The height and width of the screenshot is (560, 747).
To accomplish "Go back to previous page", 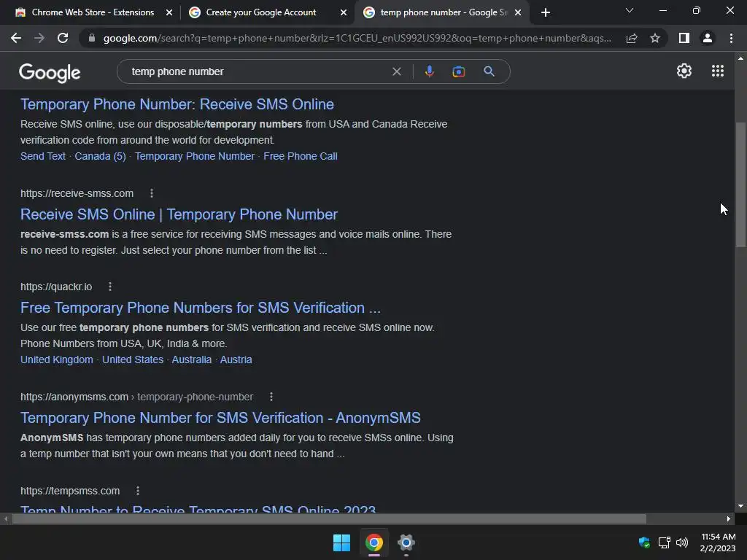I will [16, 38].
